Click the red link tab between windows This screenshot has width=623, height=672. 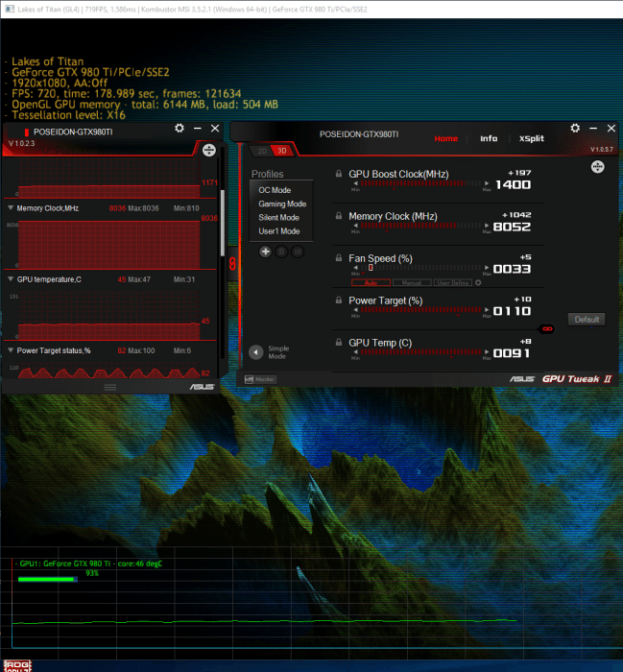click(232, 263)
